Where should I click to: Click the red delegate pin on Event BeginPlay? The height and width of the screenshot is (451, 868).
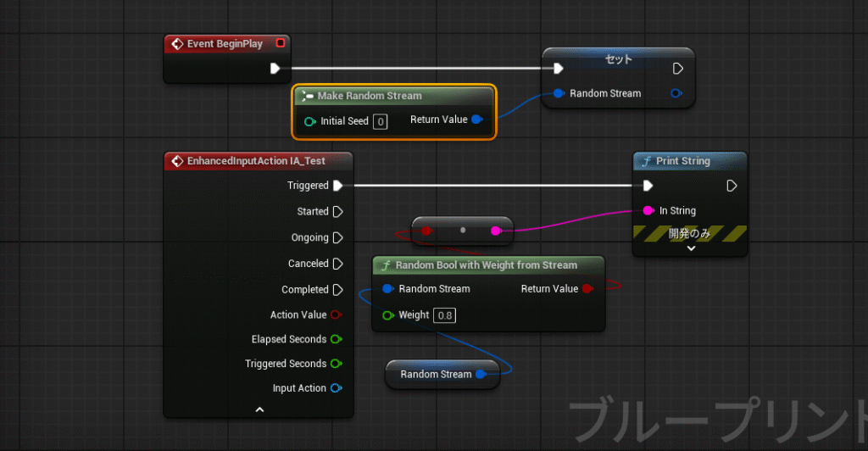pos(281,42)
